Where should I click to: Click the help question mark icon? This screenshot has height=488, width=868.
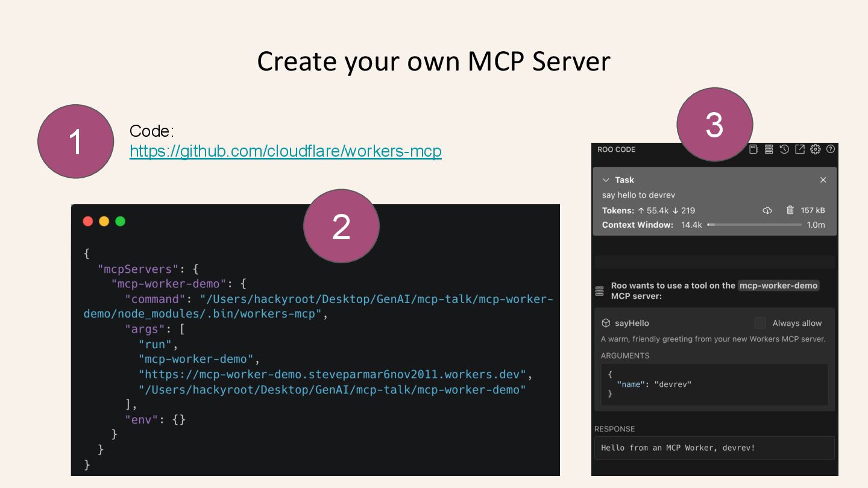(831, 149)
